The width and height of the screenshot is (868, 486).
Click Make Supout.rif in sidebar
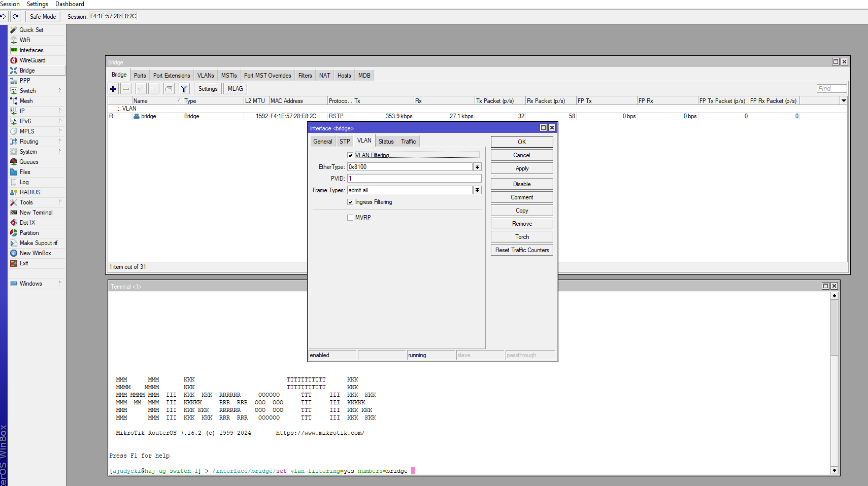point(39,243)
